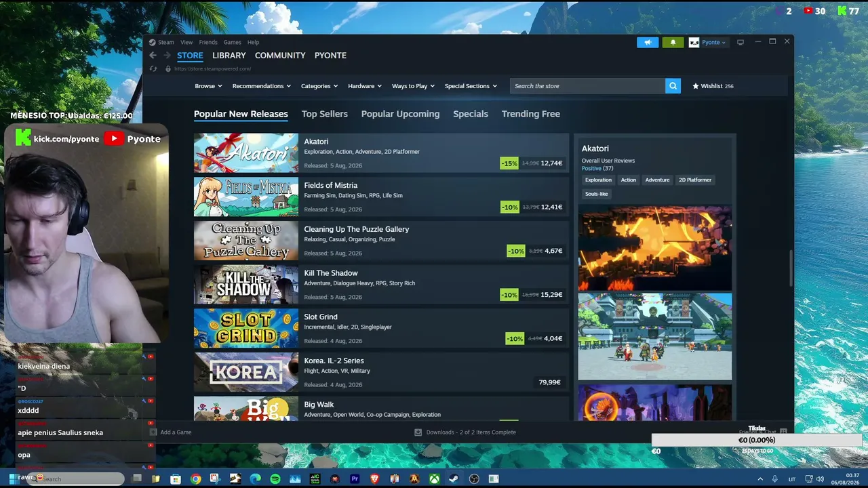Show hidden system tray icons chevron
868x488 pixels.
(760, 479)
